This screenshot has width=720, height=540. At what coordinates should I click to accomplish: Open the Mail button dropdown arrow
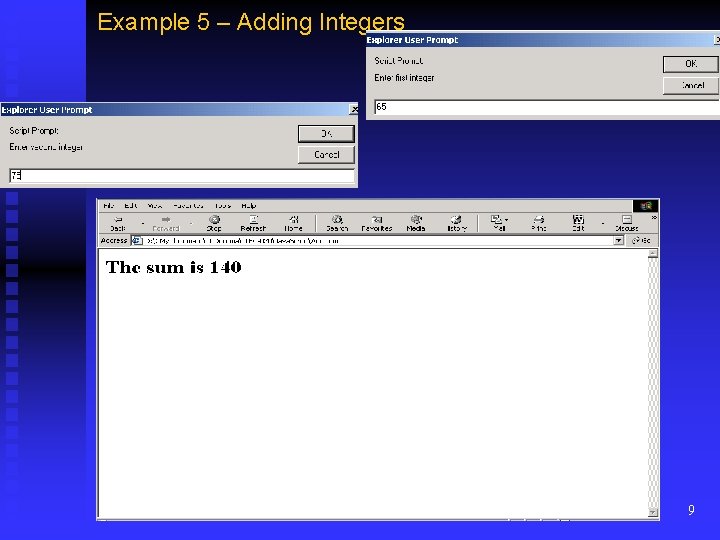coord(506,219)
